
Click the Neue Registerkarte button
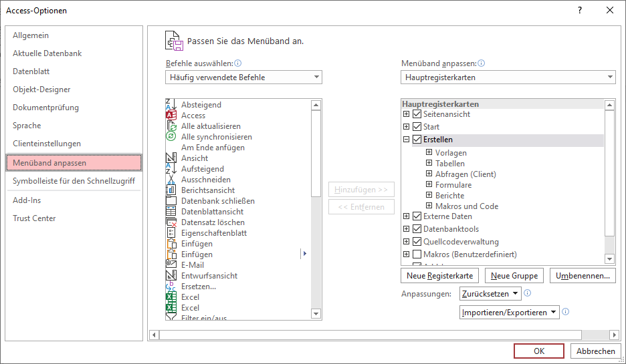point(439,275)
